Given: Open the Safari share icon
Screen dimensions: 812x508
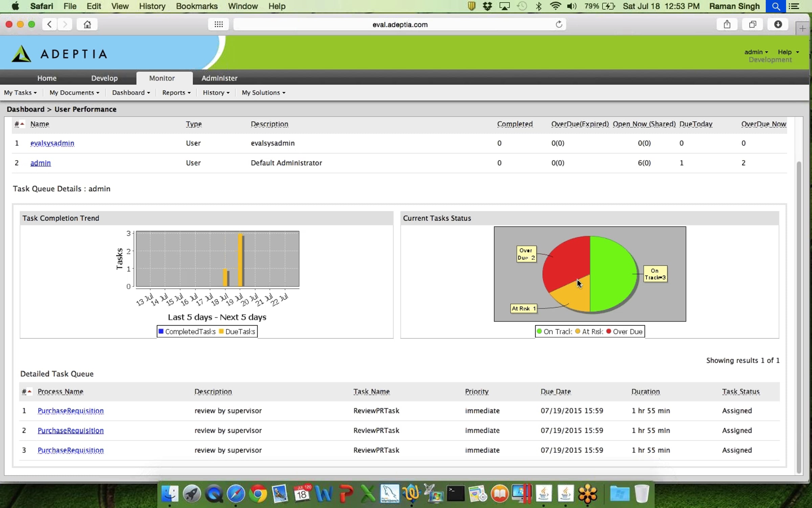Looking at the screenshot, I should click(x=727, y=24).
